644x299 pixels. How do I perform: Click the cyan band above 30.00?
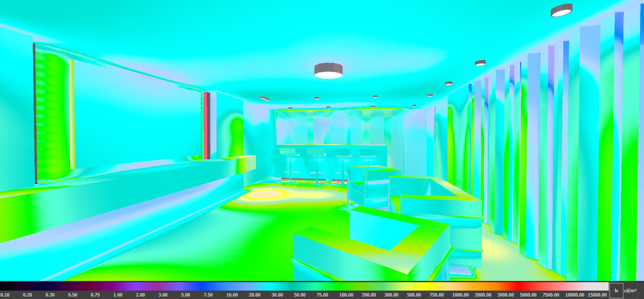pos(277,286)
